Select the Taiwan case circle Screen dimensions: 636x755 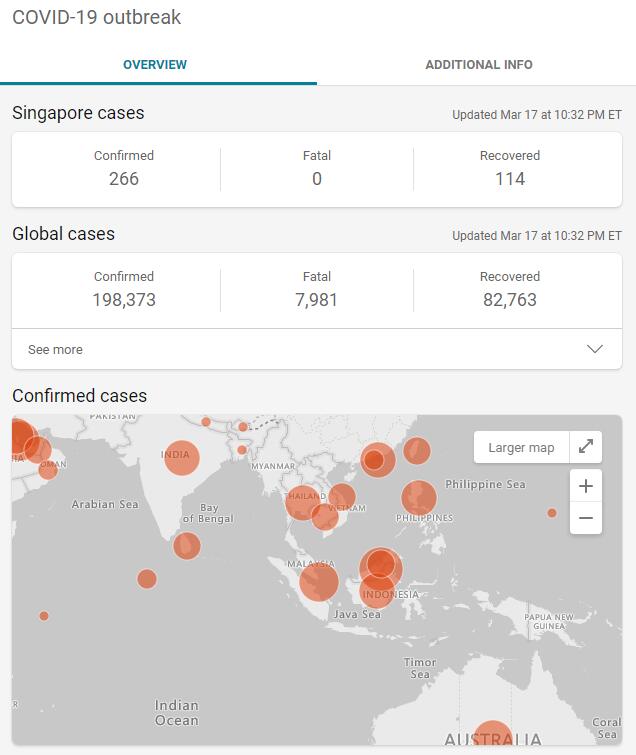click(417, 451)
